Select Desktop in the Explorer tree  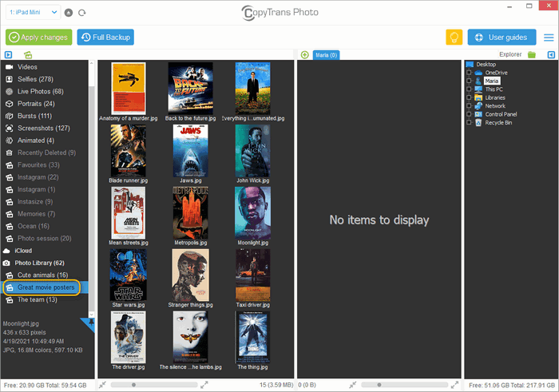[486, 64]
